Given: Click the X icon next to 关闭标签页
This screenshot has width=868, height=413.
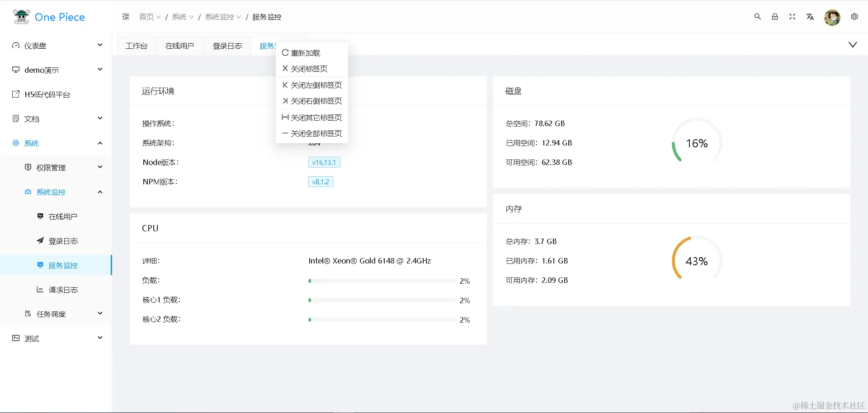Looking at the screenshot, I should (285, 68).
